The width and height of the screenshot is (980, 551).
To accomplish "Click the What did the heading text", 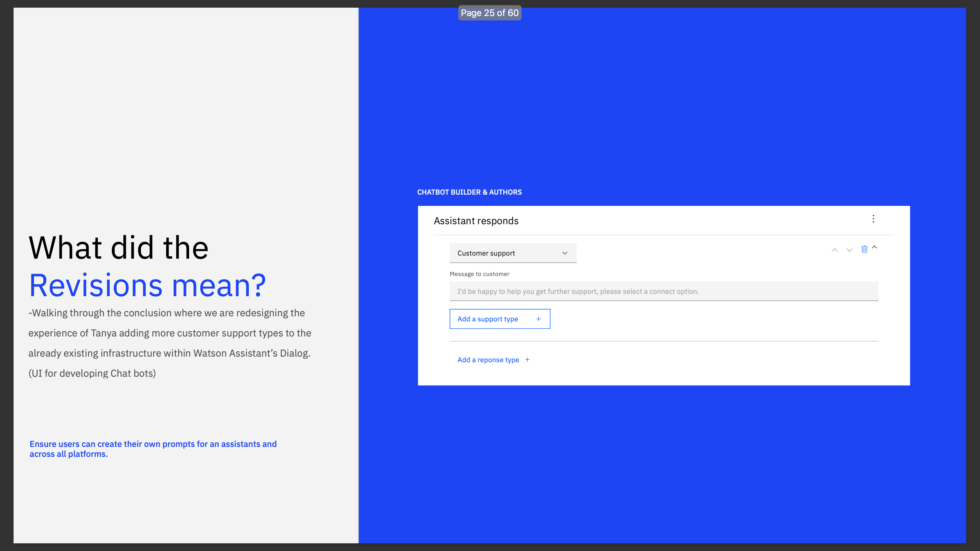I will [x=119, y=248].
